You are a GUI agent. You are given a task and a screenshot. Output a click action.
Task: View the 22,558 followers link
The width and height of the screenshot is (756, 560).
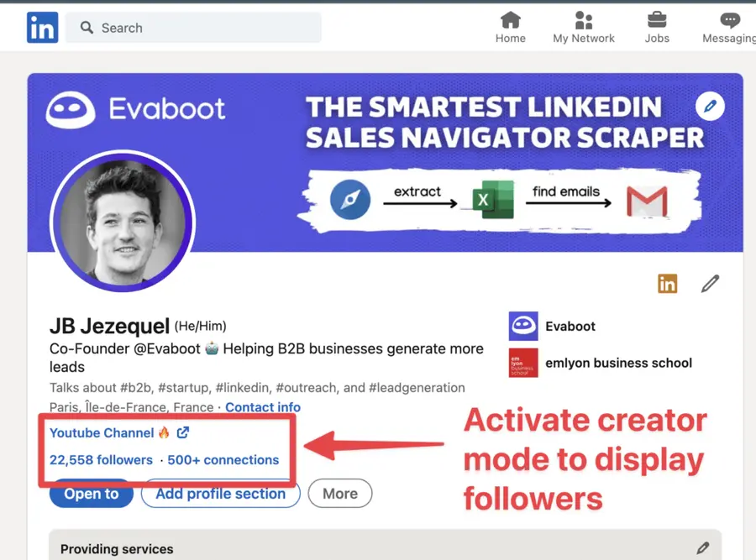101,460
